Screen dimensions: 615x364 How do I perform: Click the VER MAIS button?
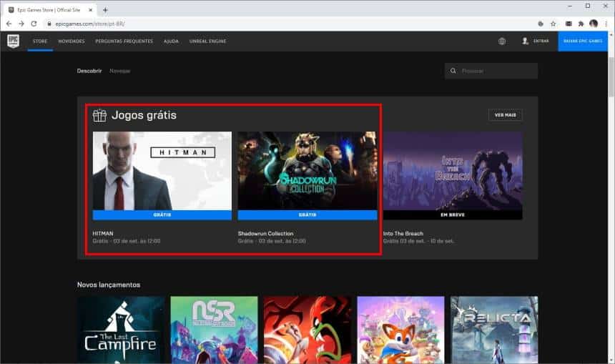point(505,115)
